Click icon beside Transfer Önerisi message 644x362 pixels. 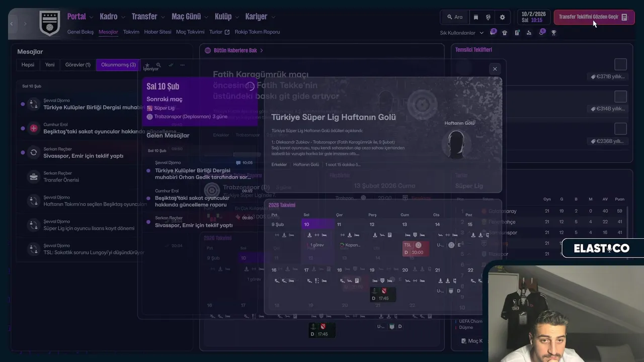click(34, 176)
